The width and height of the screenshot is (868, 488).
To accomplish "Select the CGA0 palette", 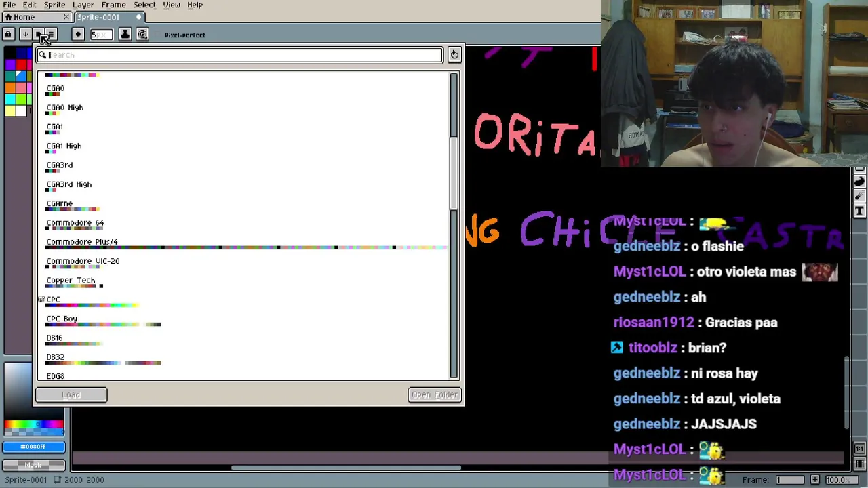I will tap(244, 90).
